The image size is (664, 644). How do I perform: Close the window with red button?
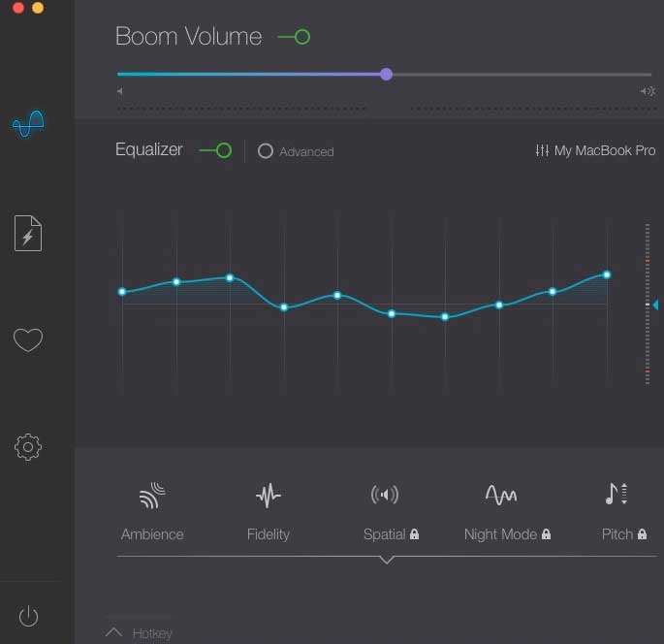tap(18, 8)
